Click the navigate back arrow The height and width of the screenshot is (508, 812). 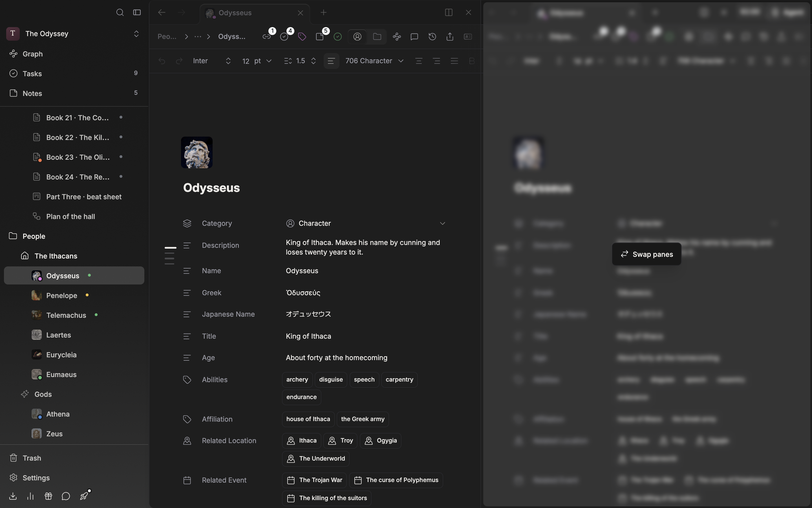click(162, 12)
